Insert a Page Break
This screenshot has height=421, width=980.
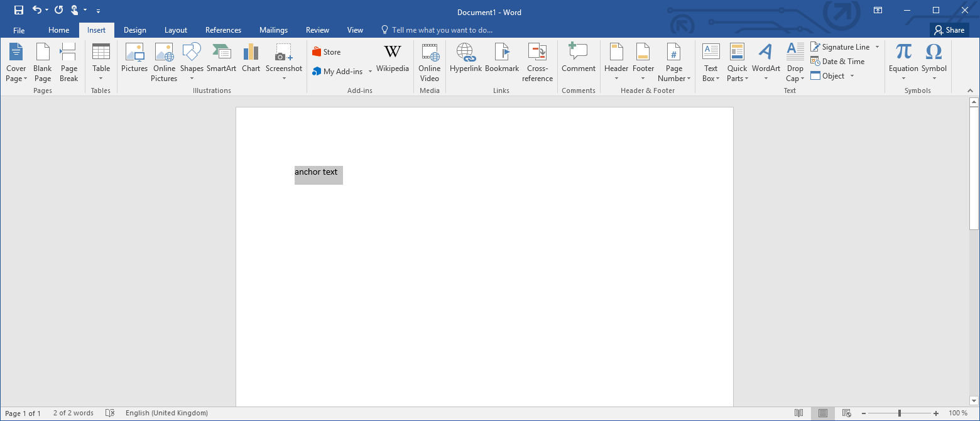[68, 61]
